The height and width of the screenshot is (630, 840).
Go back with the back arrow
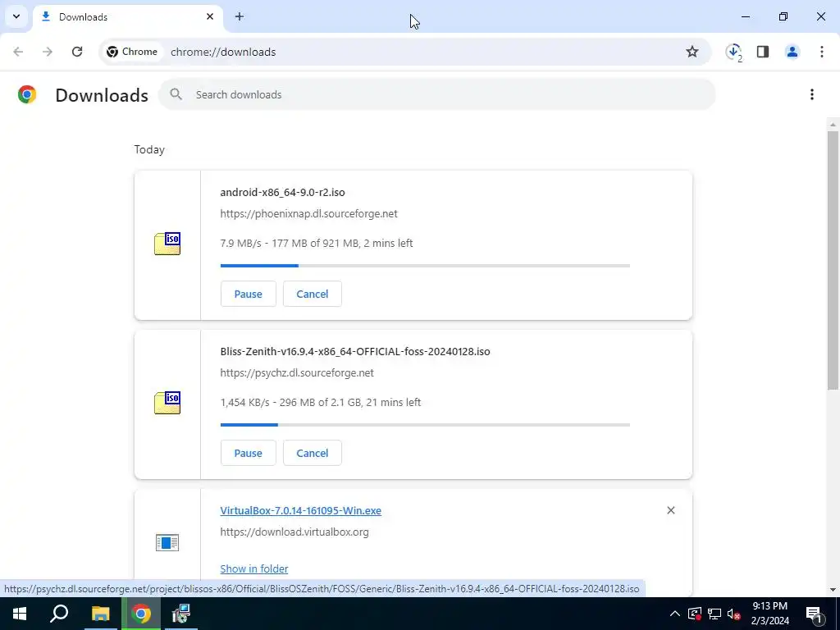(x=18, y=52)
